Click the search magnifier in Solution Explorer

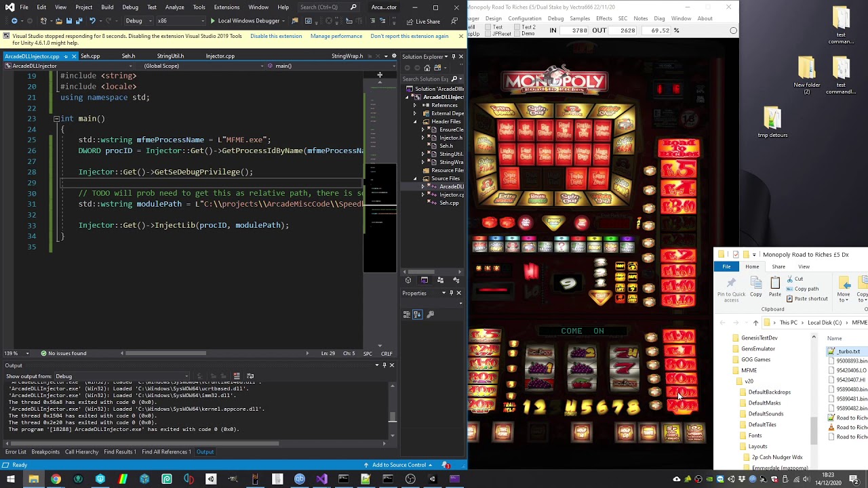pyautogui.click(x=454, y=79)
